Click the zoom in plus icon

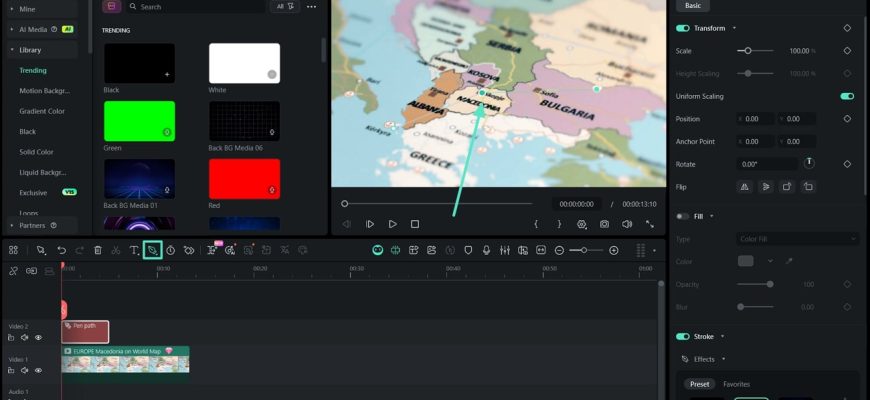[x=614, y=251]
